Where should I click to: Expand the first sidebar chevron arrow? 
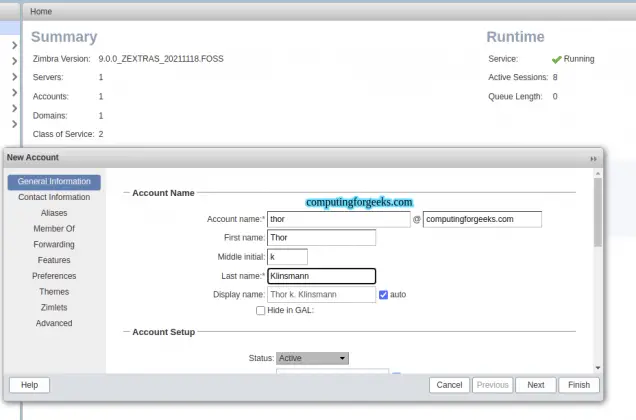click(x=15, y=45)
